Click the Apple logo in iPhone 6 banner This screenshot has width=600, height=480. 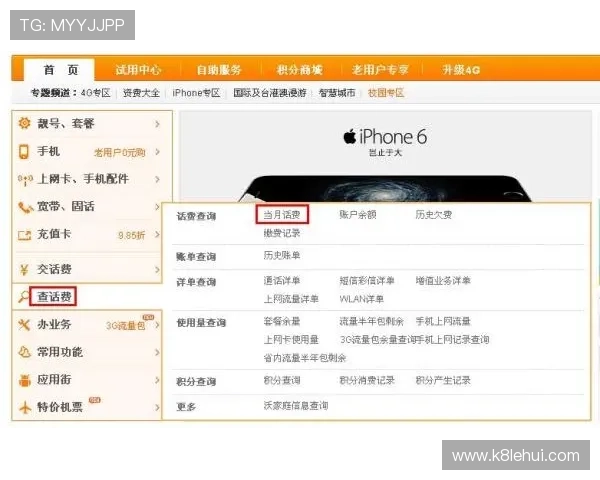[350, 136]
